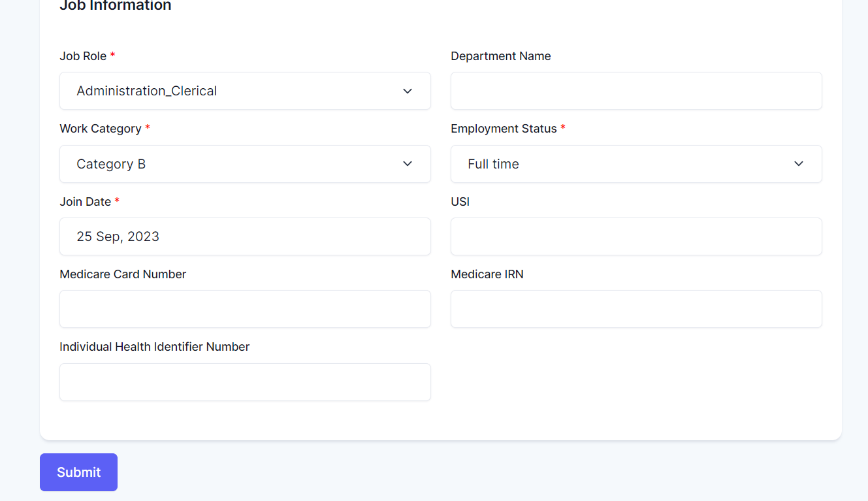Click the USI label
This screenshot has width=868, height=501.
pyautogui.click(x=460, y=202)
